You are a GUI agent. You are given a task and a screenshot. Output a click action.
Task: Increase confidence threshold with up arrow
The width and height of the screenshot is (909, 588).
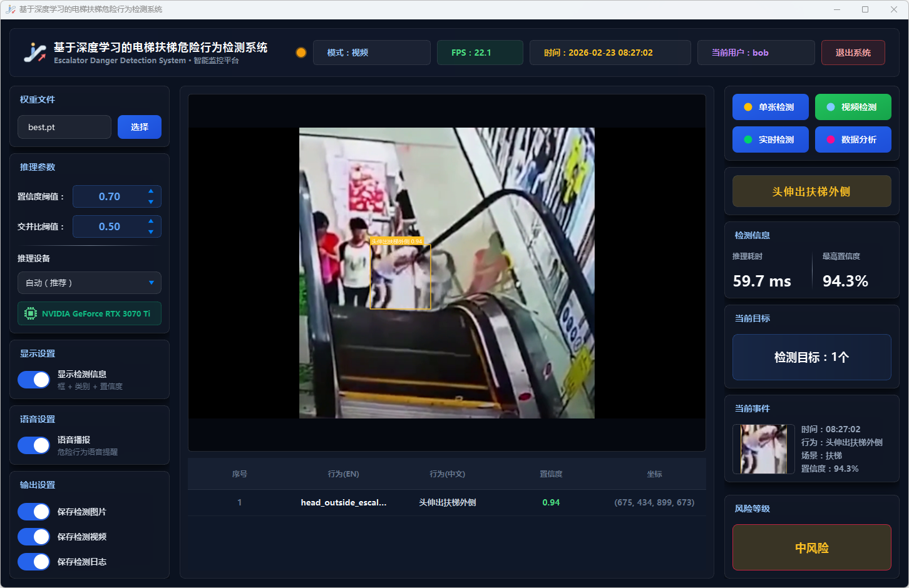[x=151, y=191]
